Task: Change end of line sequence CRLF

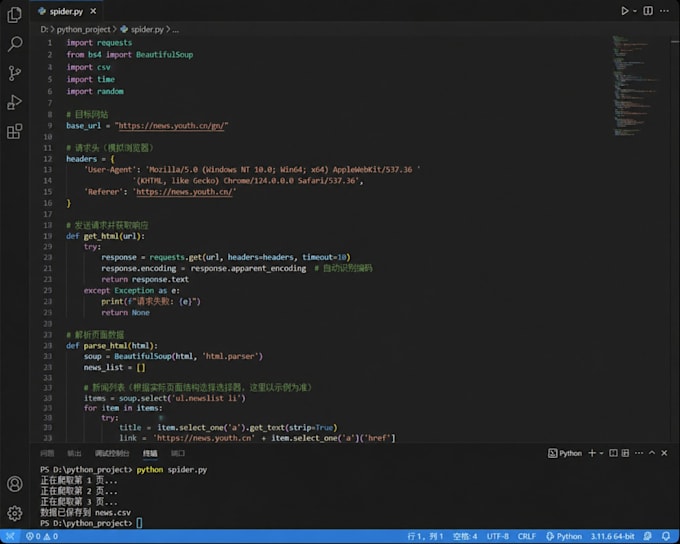Action: pos(526,537)
